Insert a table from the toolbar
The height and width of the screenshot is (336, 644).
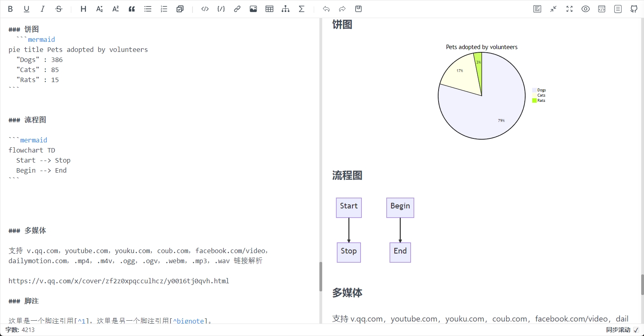(269, 9)
